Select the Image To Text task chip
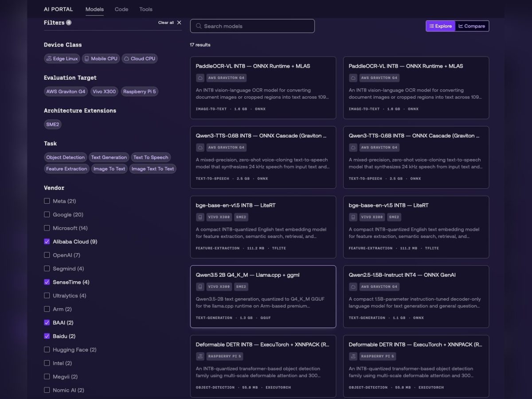The image size is (532, 399). (x=109, y=169)
